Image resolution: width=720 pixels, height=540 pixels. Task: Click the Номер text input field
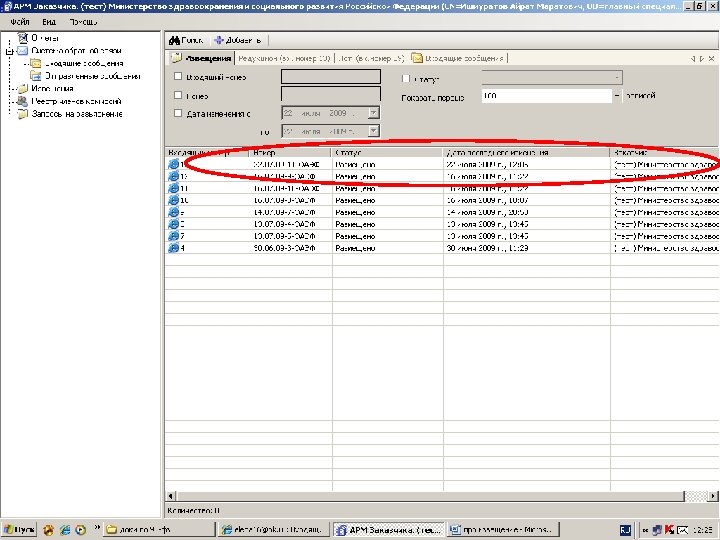tap(331, 95)
